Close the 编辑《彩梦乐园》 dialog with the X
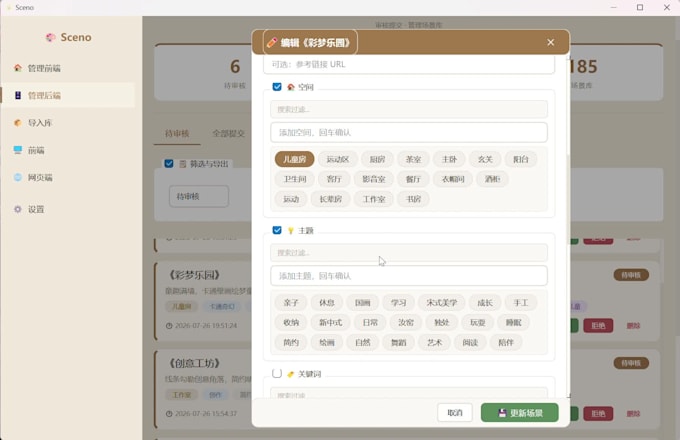The image size is (680, 440). pos(550,42)
